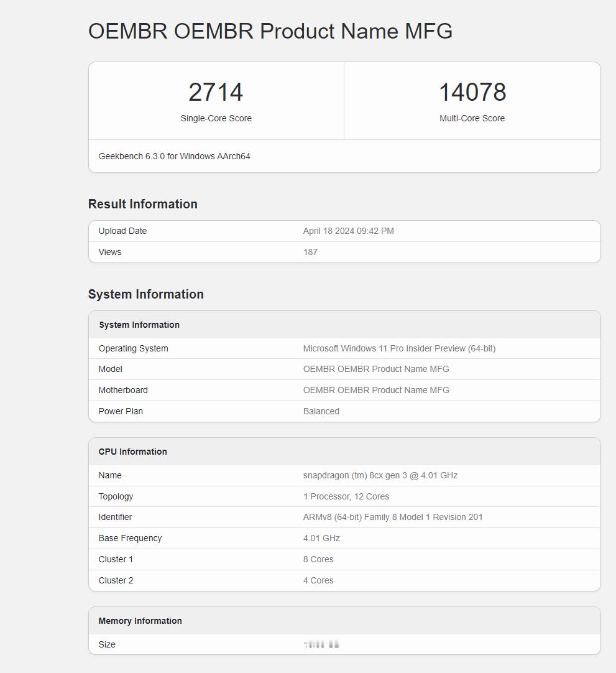This screenshot has width=616, height=673.
Task: Click the views count 187
Action: point(310,252)
